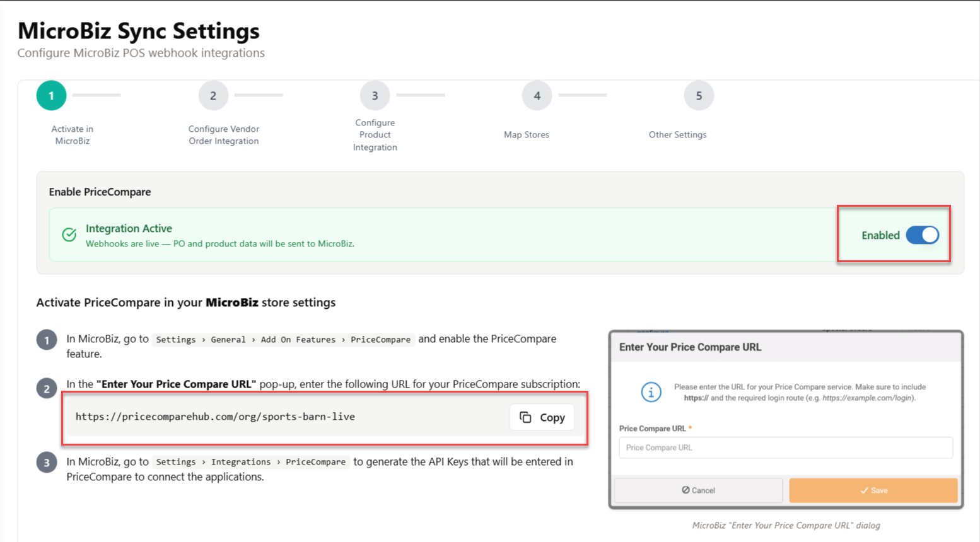Click the Enabled label beside the toggle
This screenshot has width=980, height=542.
point(880,235)
